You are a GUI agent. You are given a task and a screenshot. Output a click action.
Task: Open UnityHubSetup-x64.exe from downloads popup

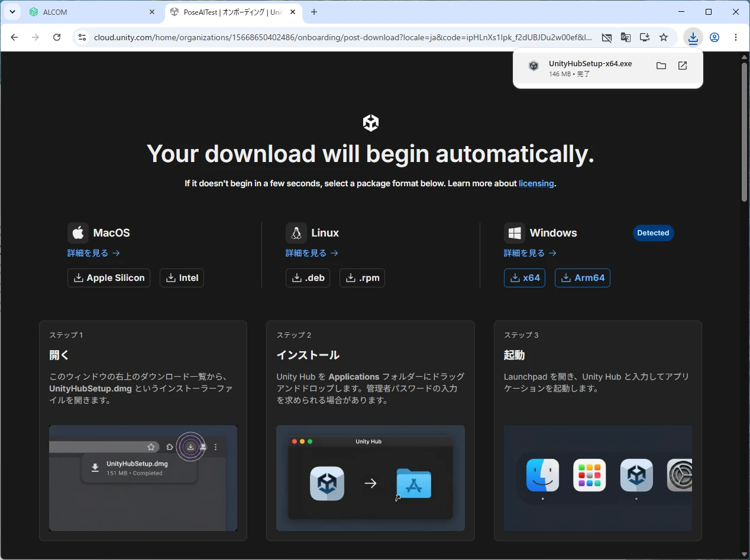[x=590, y=64]
